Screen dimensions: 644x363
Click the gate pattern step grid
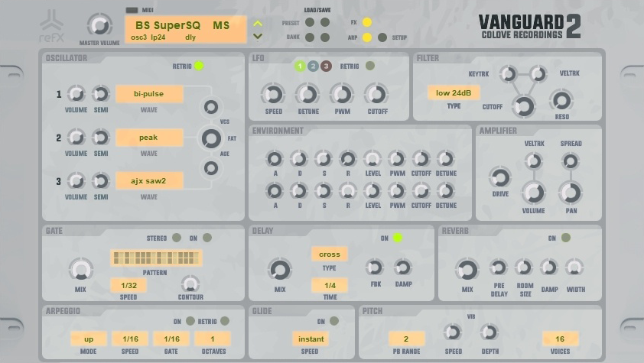click(156, 258)
